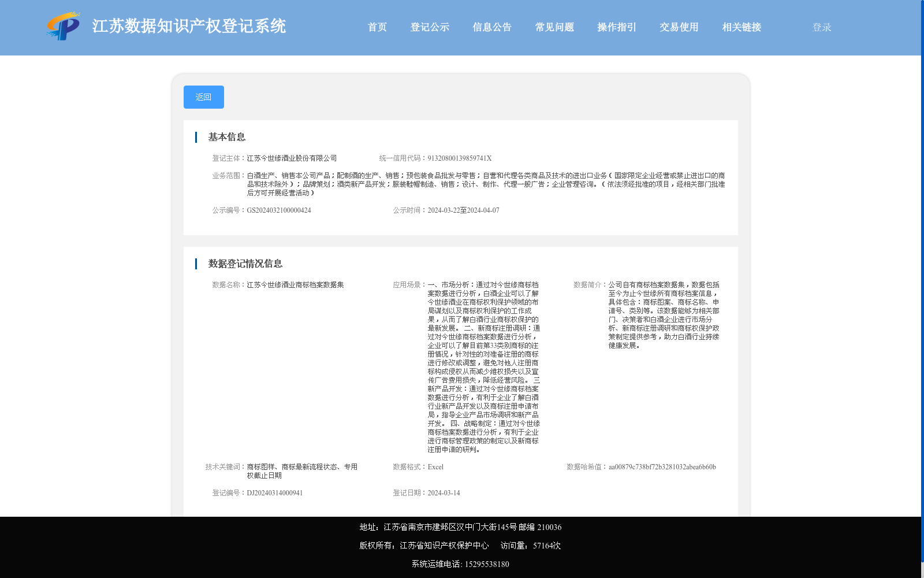Click the blue 返回 button
This screenshot has height=578, width=924.
coord(204,97)
